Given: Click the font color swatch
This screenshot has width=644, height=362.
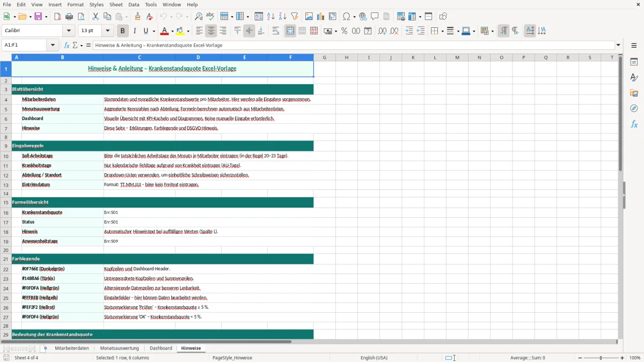Looking at the screenshot, I should pos(165,31).
